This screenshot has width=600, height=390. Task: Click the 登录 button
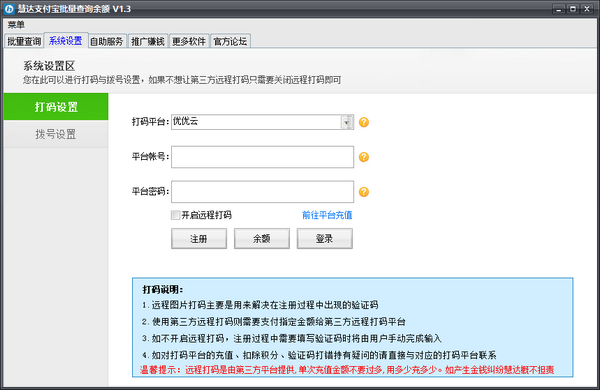click(324, 239)
